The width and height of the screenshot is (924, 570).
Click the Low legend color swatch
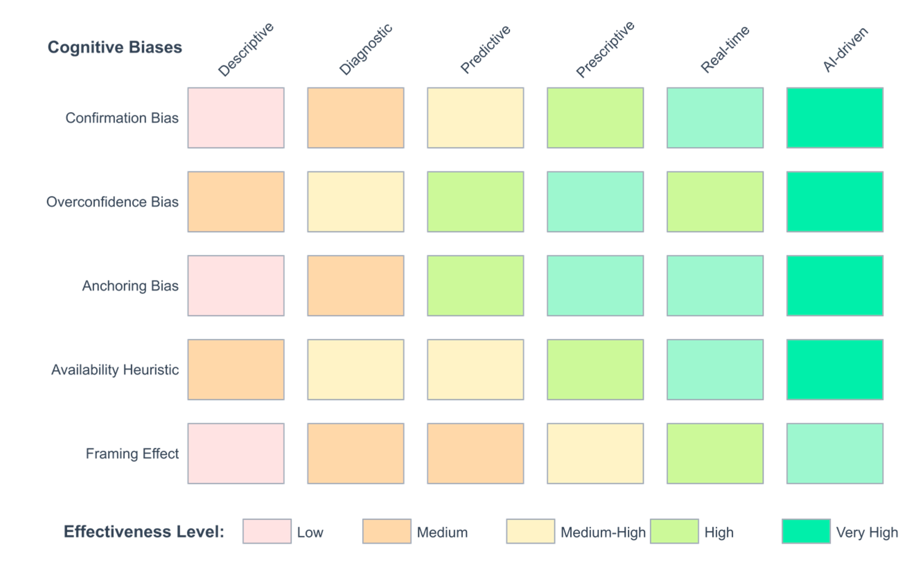[267, 531]
